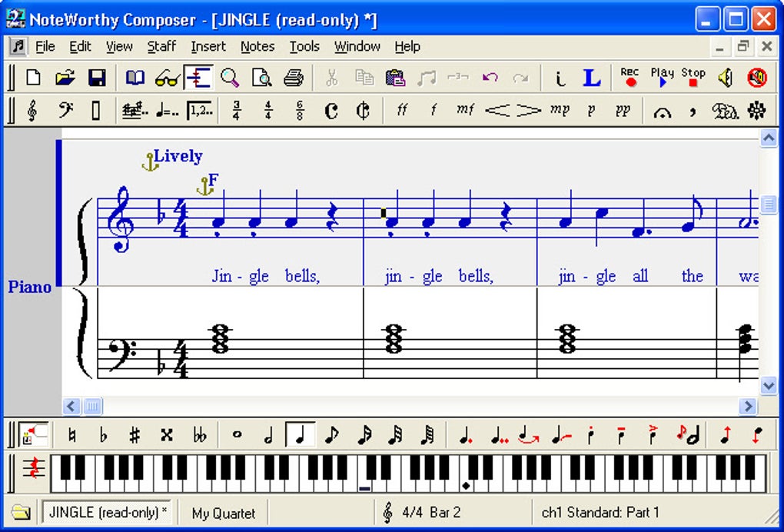The height and width of the screenshot is (532, 784).
Task: Click the eyeglasses viewer icon
Action: tap(167, 78)
